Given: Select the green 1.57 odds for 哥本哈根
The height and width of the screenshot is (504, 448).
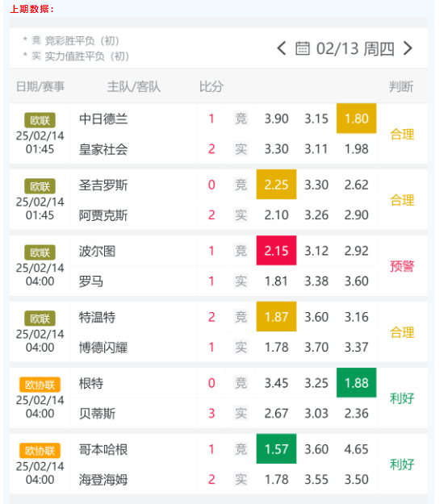Looking at the screenshot, I should click(276, 448).
